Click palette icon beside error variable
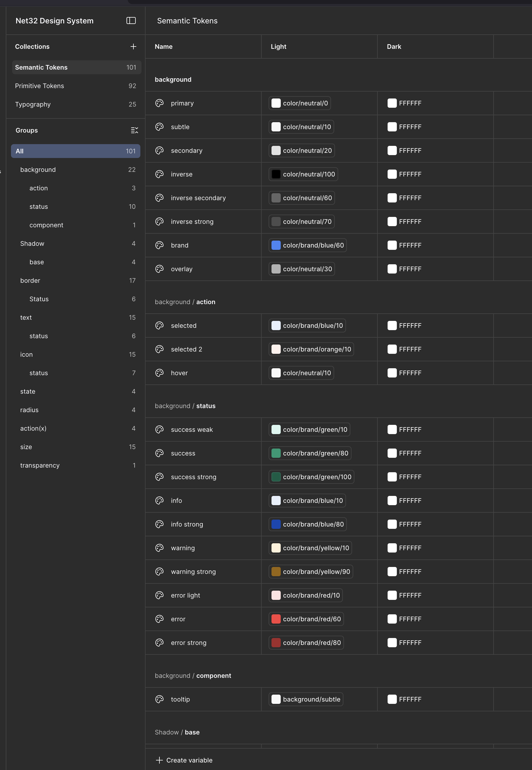This screenshot has width=532, height=770. click(159, 619)
